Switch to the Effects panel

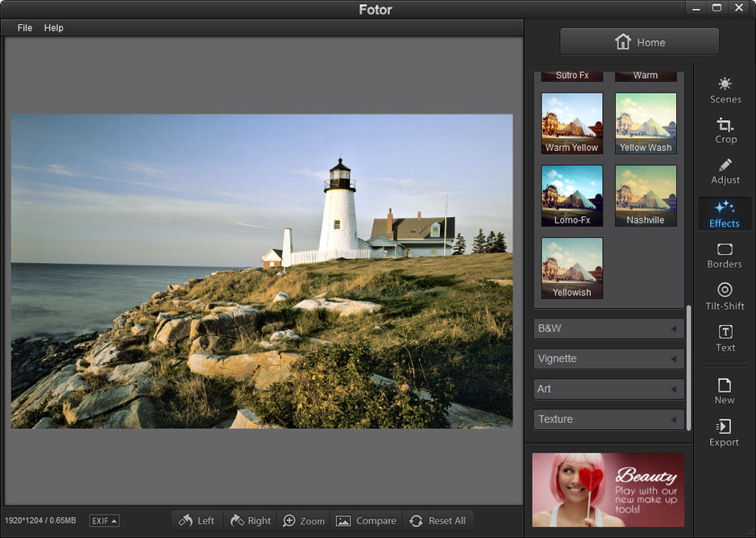pyautogui.click(x=725, y=213)
